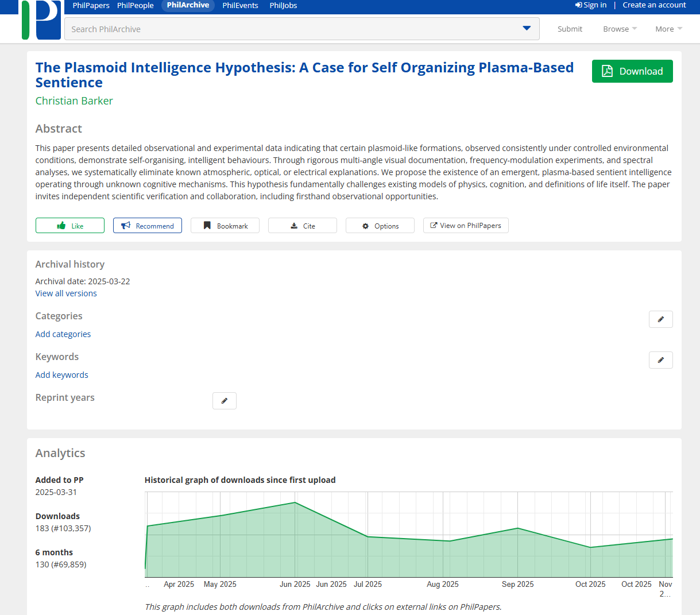Click Add categories link
700x615 pixels.
click(x=63, y=334)
